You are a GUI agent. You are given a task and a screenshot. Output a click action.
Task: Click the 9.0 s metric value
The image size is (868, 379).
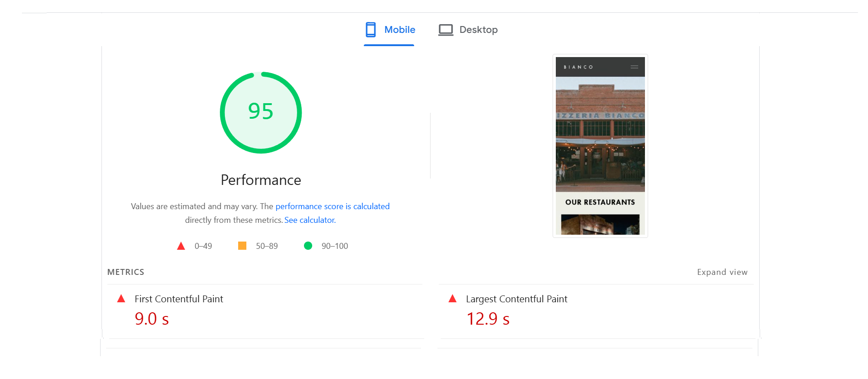click(152, 319)
